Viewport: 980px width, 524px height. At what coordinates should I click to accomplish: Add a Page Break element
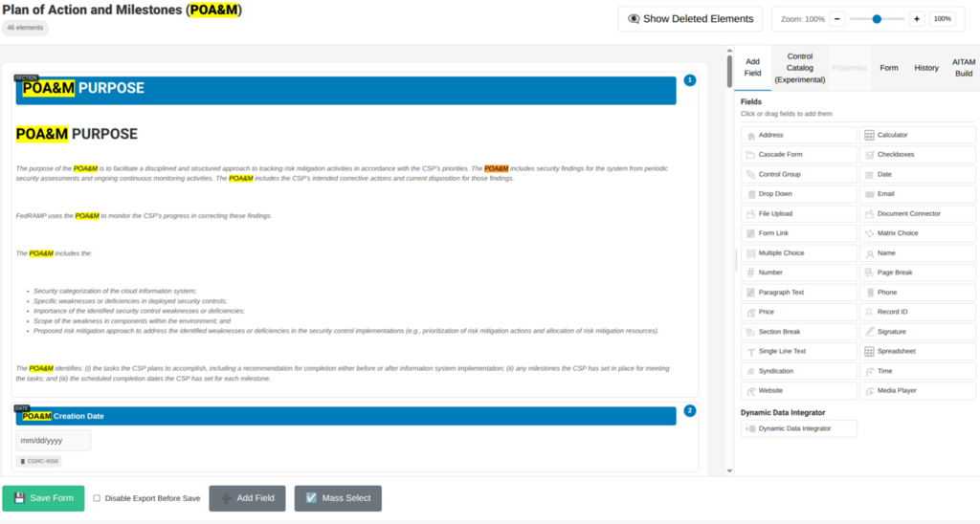click(917, 273)
